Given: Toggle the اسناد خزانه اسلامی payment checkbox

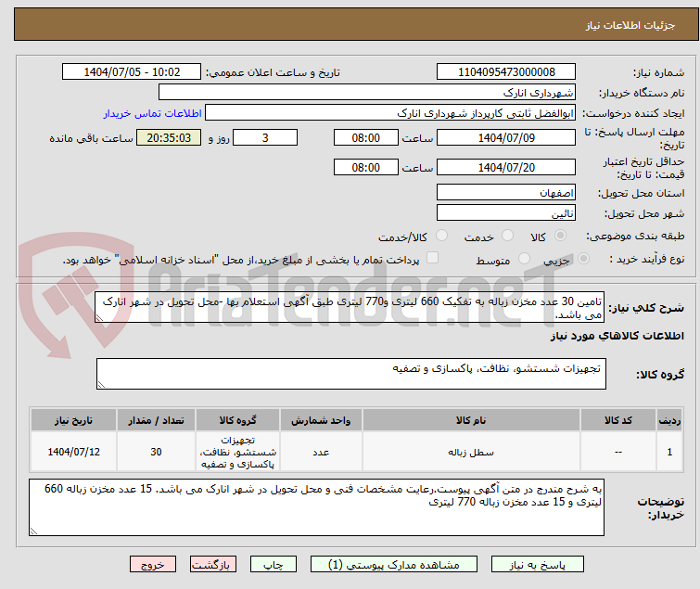Looking at the screenshot, I should [432, 258].
